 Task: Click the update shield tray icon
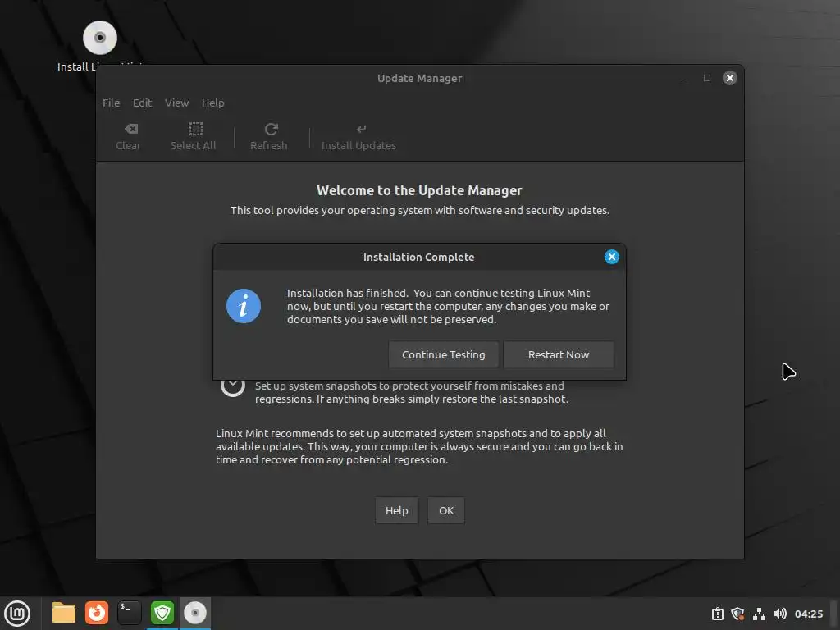point(737,614)
